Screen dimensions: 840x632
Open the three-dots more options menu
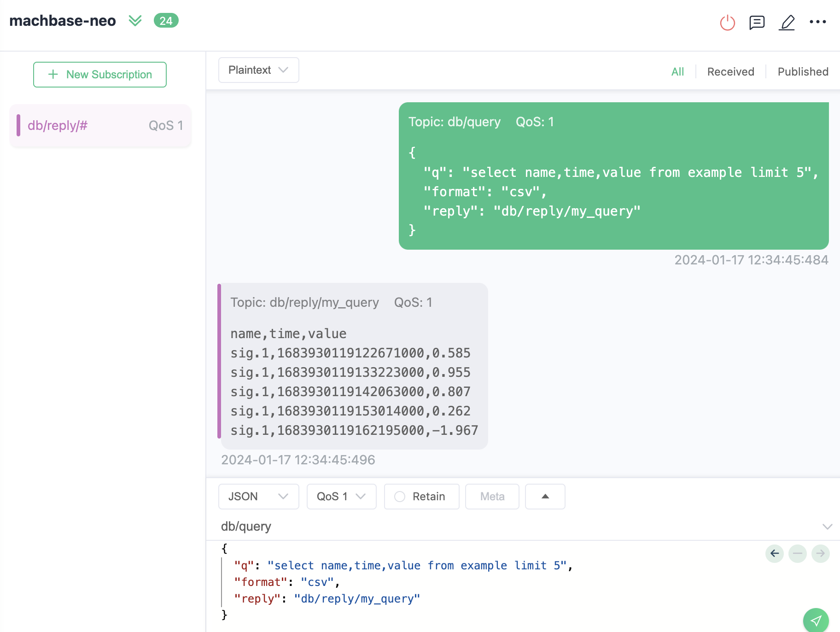(x=817, y=22)
